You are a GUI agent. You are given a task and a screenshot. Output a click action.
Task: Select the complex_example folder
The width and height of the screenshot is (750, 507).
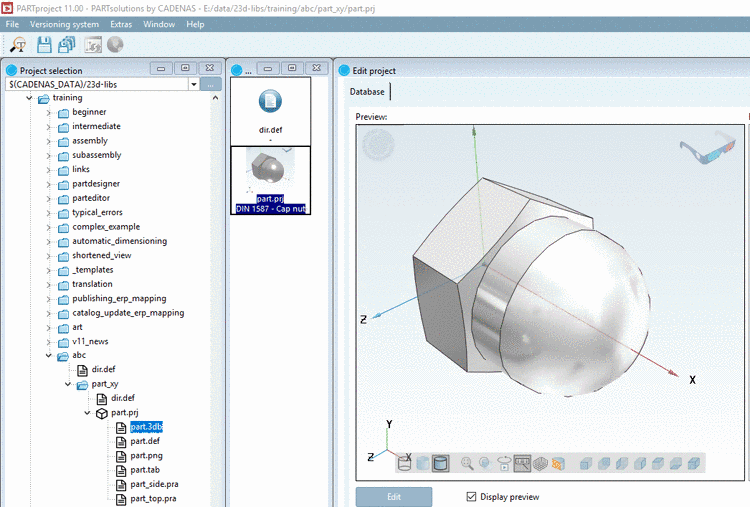[106, 227]
